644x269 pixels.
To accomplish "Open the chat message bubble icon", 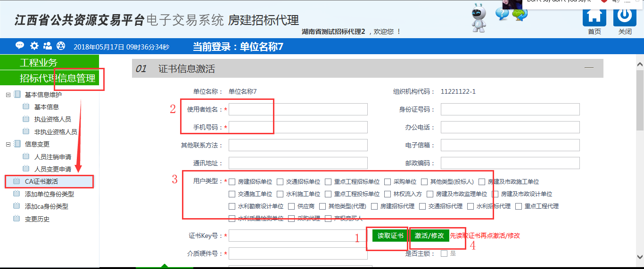I will [x=20, y=46].
